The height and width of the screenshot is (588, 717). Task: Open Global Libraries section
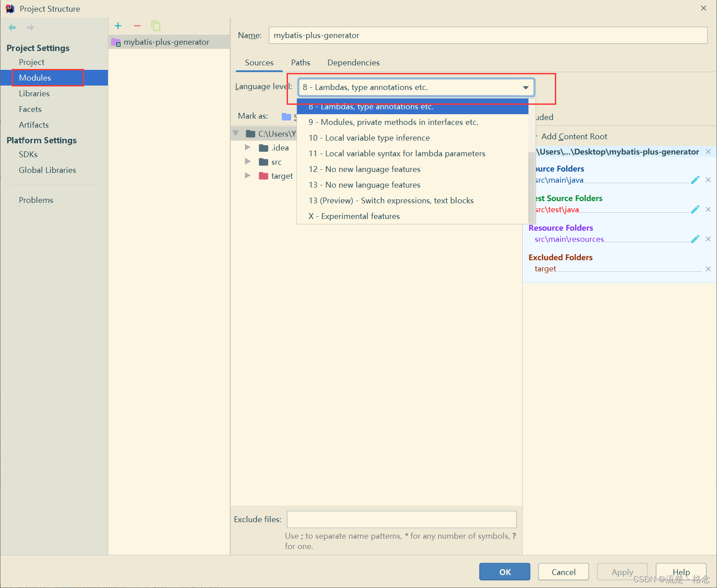pyautogui.click(x=47, y=170)
